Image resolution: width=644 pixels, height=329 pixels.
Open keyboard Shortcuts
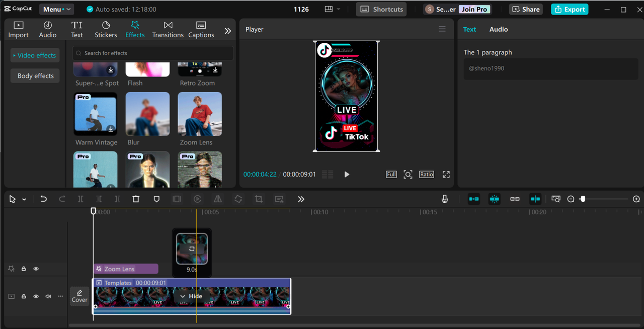[x=381, y=9]
